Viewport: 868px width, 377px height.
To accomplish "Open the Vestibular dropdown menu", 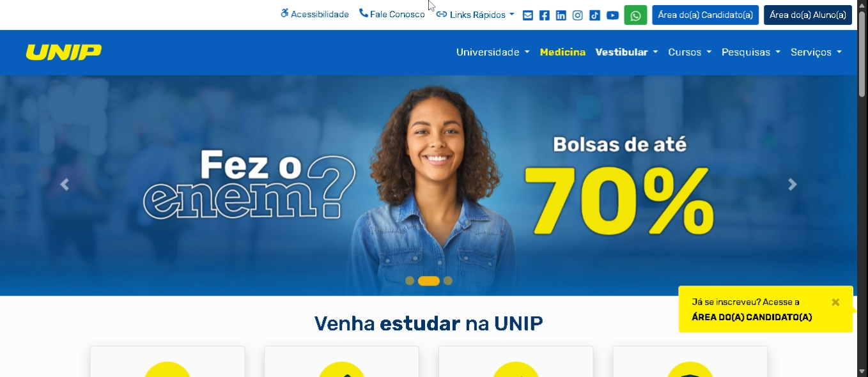I will coord(627,52).
